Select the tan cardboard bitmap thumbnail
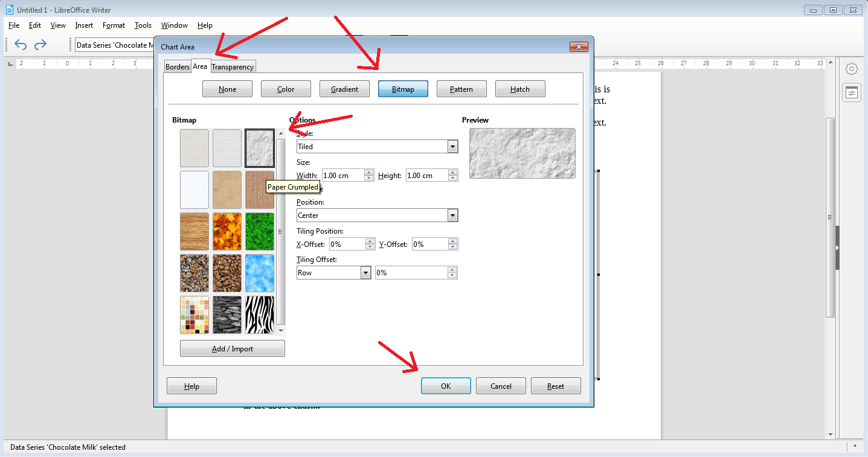 pos(227,190)
